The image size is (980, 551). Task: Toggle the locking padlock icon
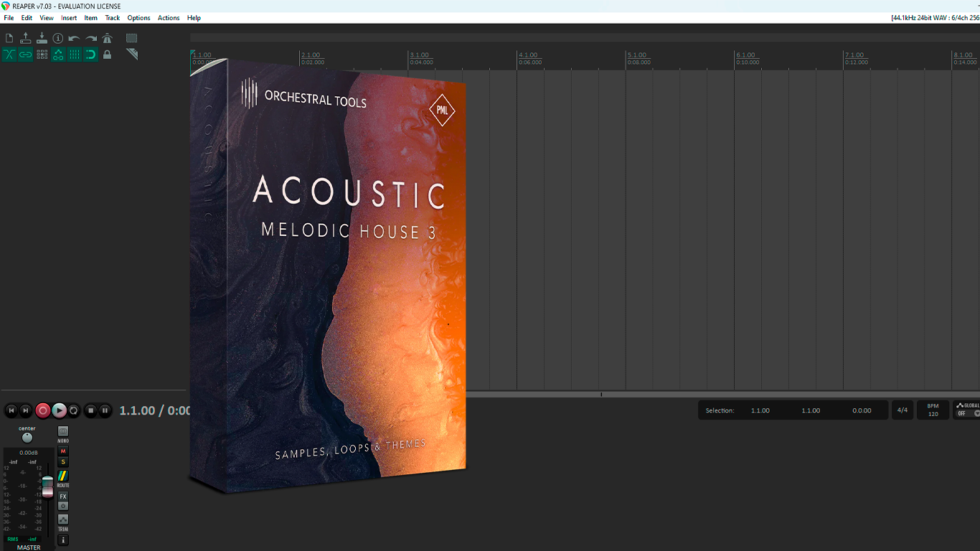[107, 55]
